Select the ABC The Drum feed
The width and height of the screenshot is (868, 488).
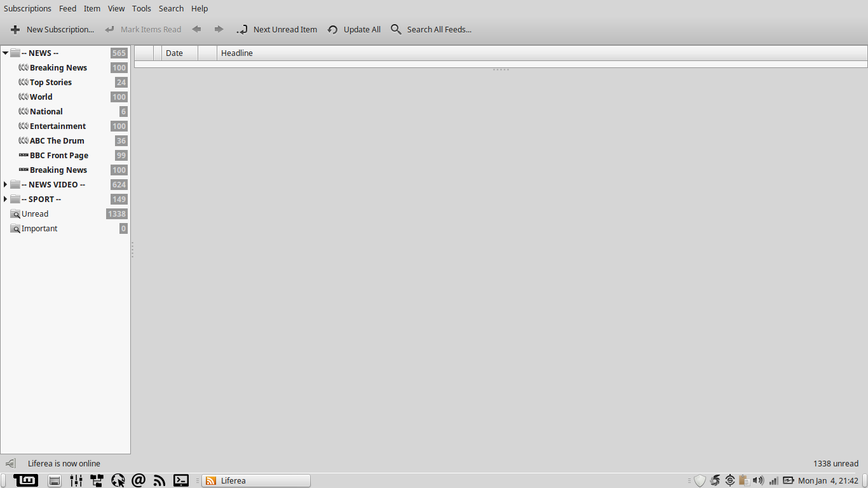pyautogui.click(x=65, y=140)
